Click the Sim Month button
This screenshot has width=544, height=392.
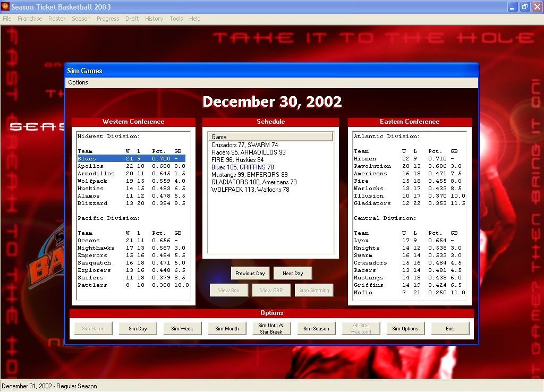pos(227,328)
